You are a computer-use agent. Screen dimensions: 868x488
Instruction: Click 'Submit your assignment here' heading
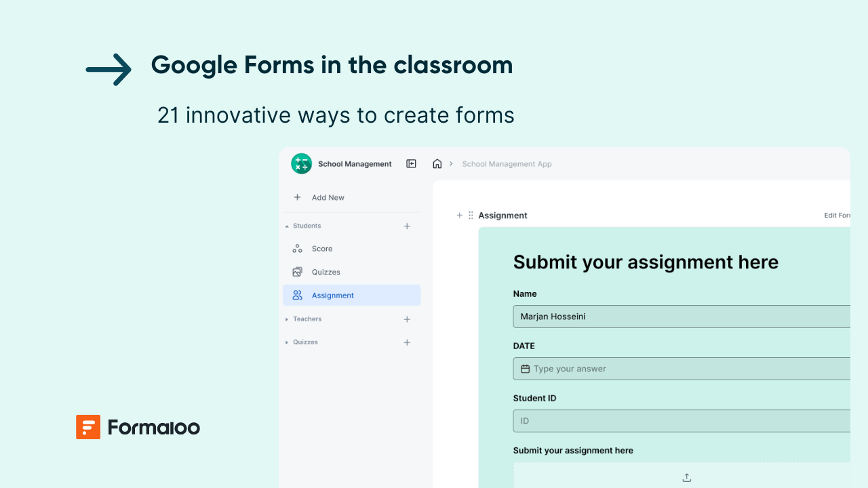pos(646,262)
